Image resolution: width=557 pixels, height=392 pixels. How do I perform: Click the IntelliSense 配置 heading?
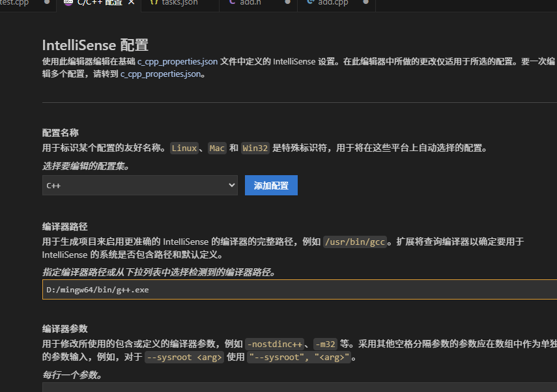(x=95, y=46)
